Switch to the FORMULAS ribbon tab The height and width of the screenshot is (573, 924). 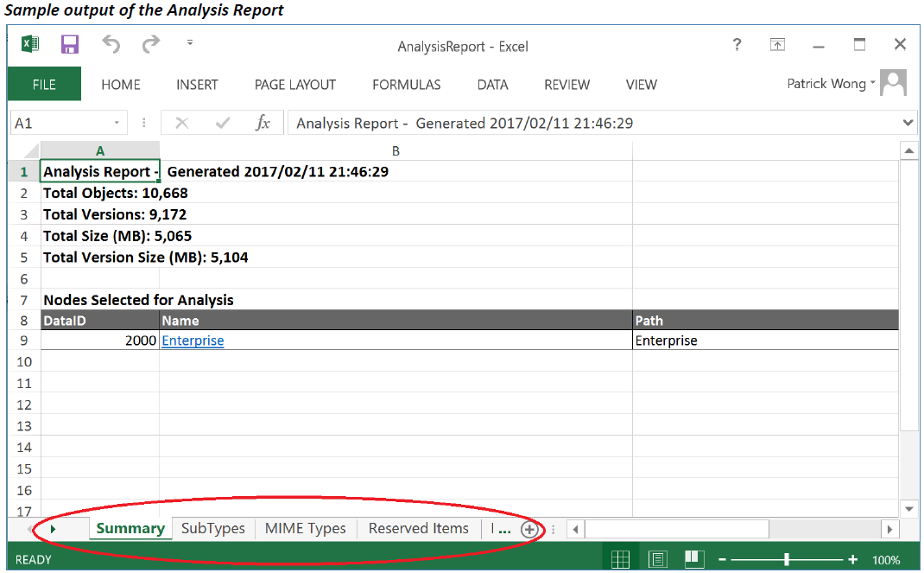(406, 85)
